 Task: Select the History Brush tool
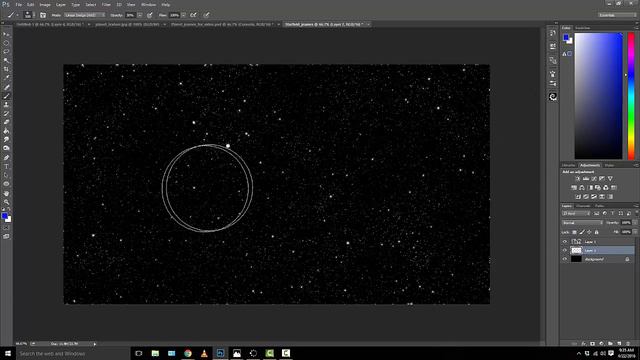click(6, 113)
